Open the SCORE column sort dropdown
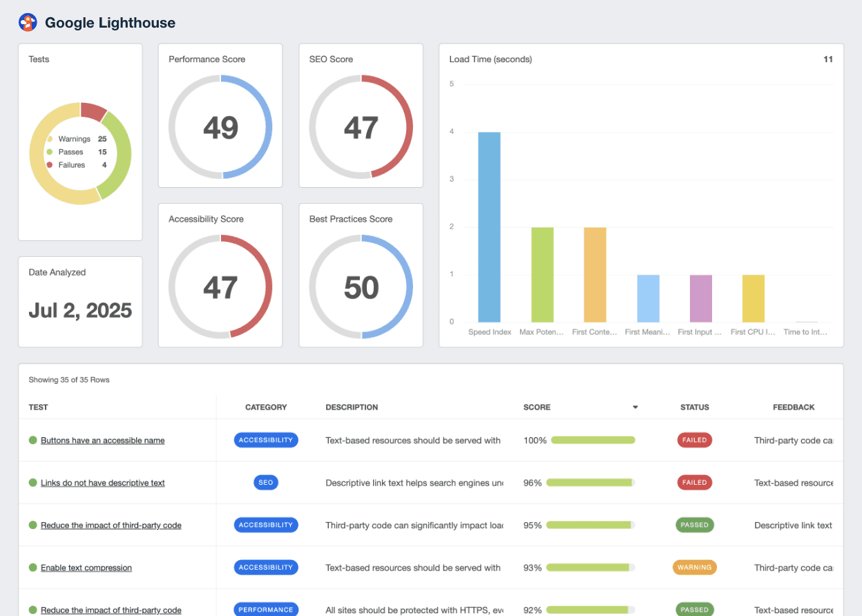This screenshot has height=616, width=862. tap(635, 407)
